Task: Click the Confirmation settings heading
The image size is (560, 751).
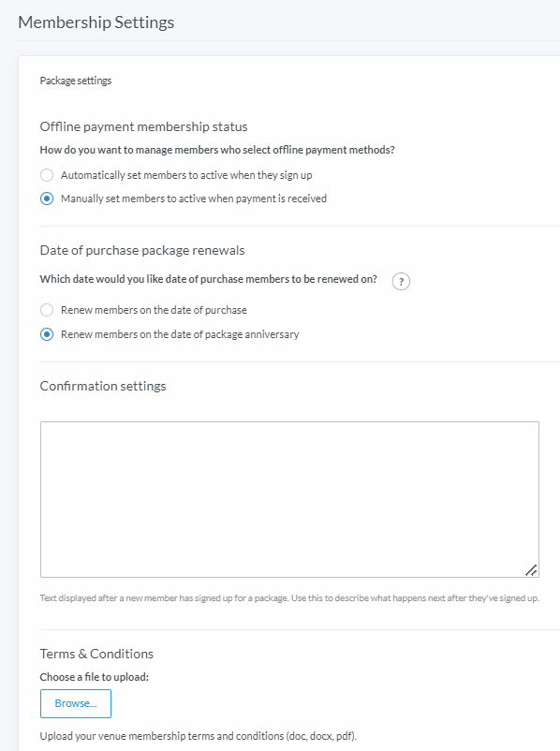Action: pyautogui.click(x=103, y=386)
